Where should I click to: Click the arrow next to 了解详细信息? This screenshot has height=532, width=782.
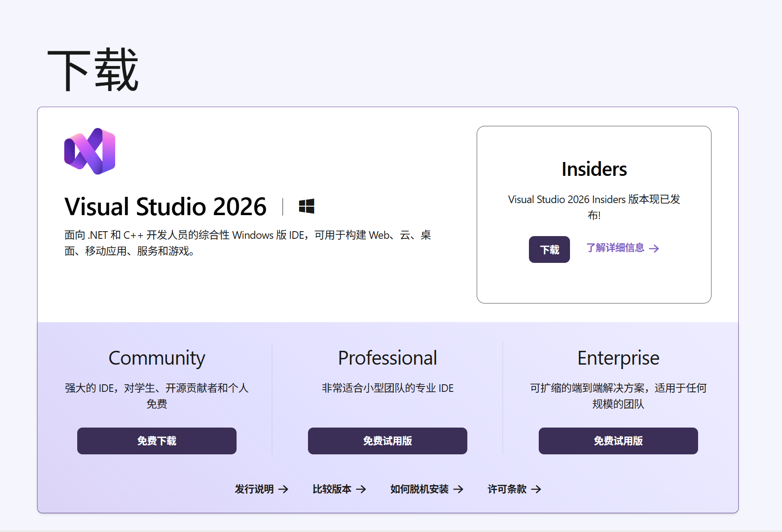655,249
